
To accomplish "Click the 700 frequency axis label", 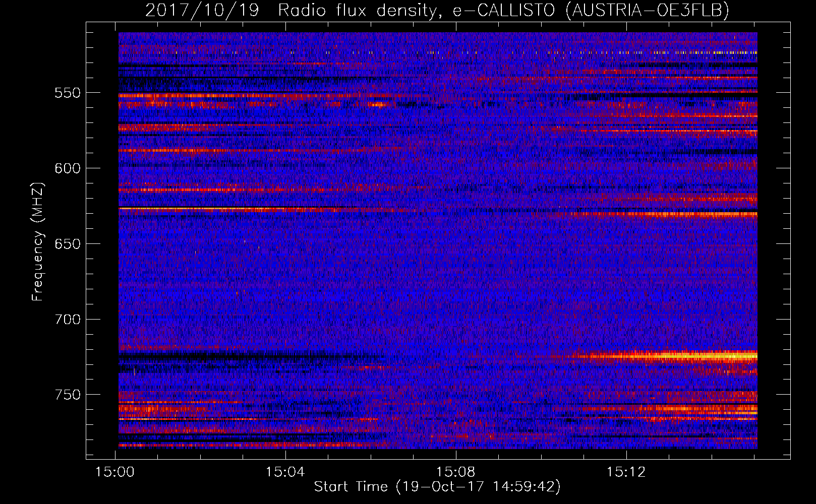I will click(x=68, y=320).
